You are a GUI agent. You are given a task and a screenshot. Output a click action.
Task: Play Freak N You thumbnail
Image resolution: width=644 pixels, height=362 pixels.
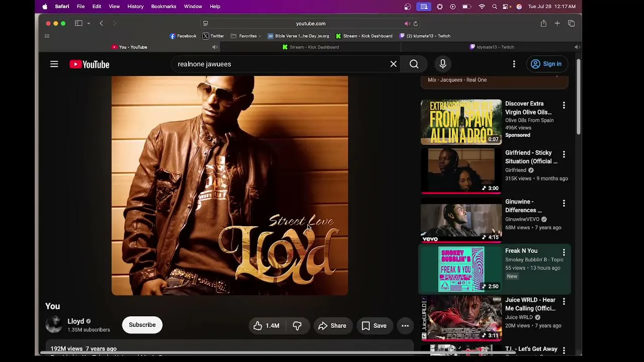461,269
